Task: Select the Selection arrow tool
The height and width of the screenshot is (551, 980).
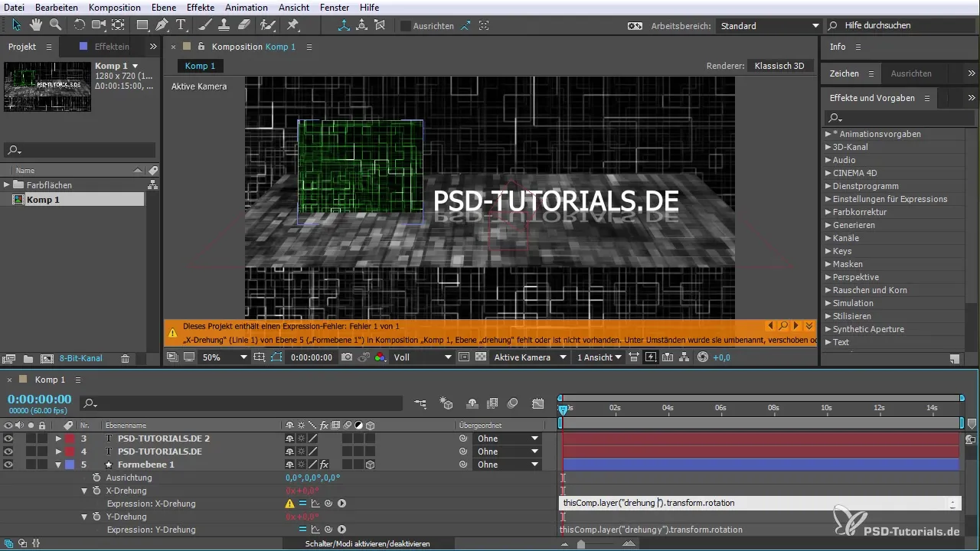Action: point(15,25)
